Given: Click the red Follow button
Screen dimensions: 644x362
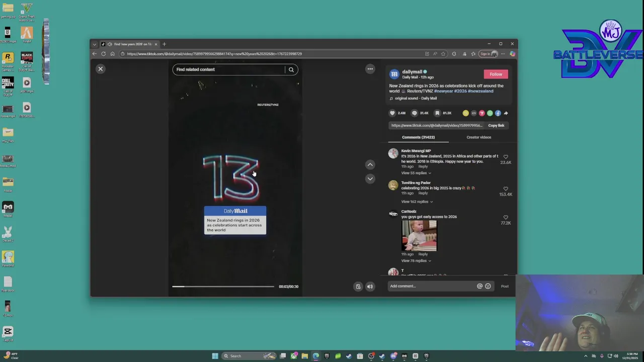Looking at the screenshot, I should [496, 74].
